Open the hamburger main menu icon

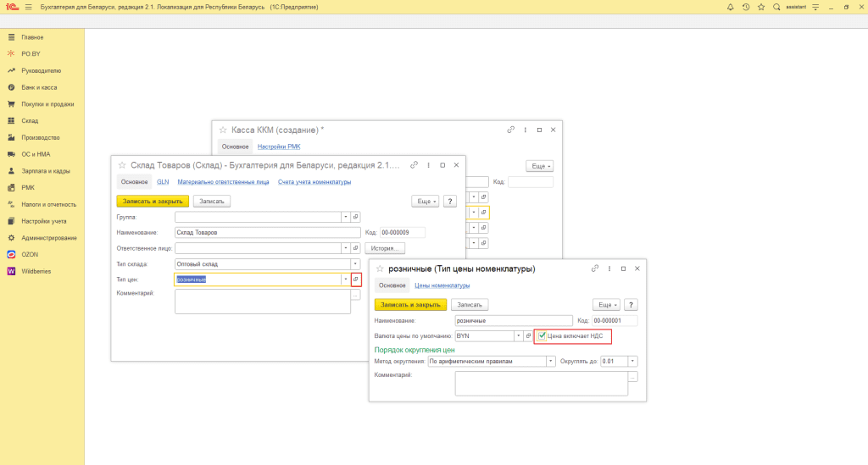[29, 7]
